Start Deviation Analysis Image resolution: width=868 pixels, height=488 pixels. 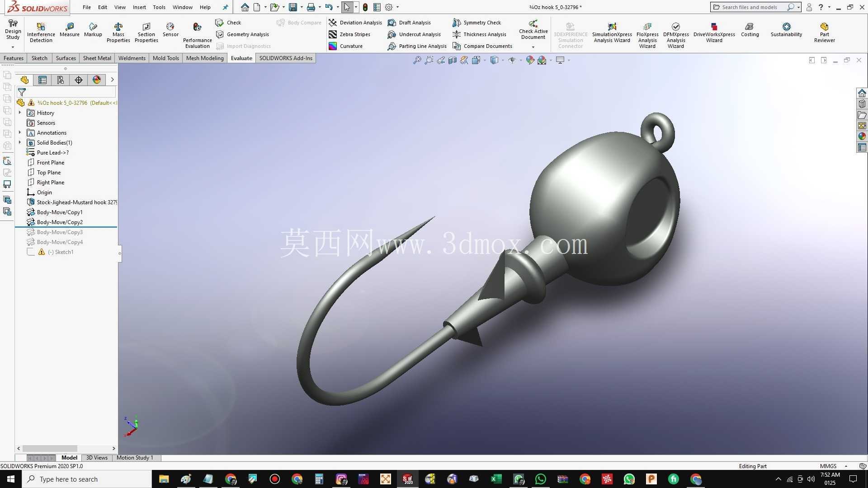355,23
